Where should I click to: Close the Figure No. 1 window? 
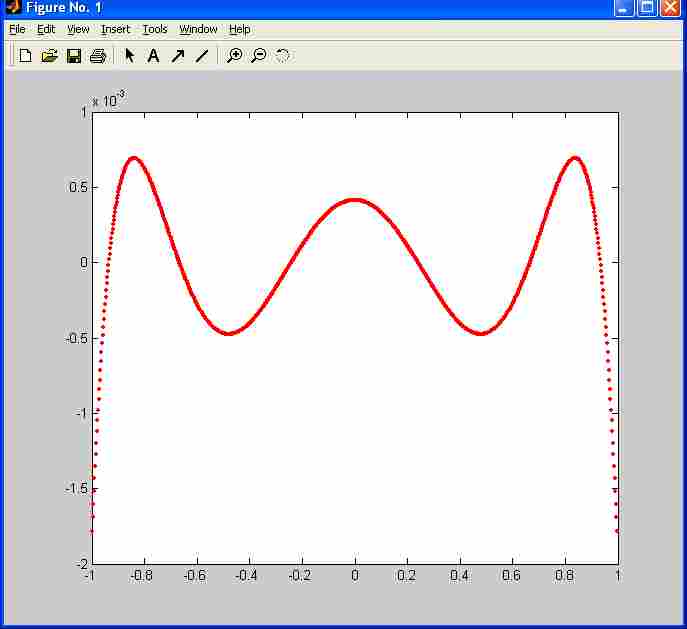point(670,7)
